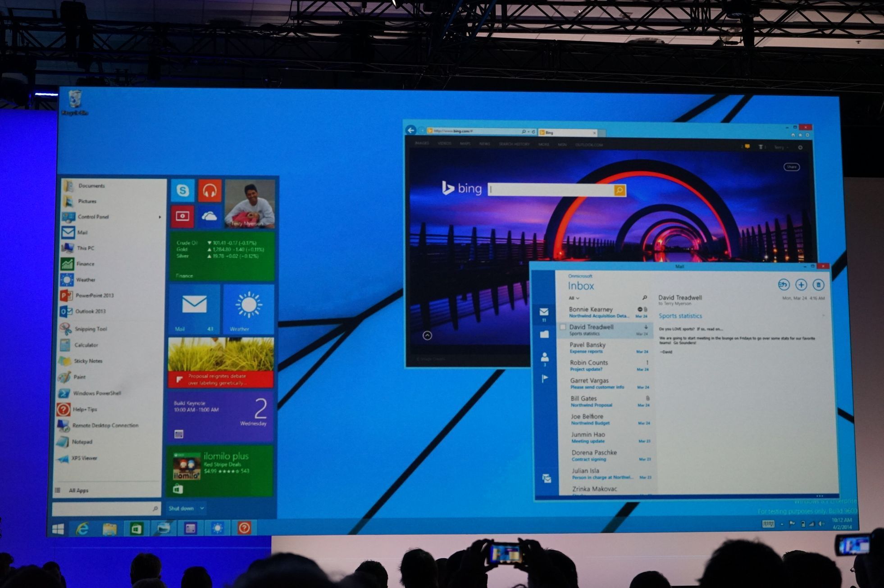
Task: Open the email from Bonnie Kearney
Action: click(606, 312)
